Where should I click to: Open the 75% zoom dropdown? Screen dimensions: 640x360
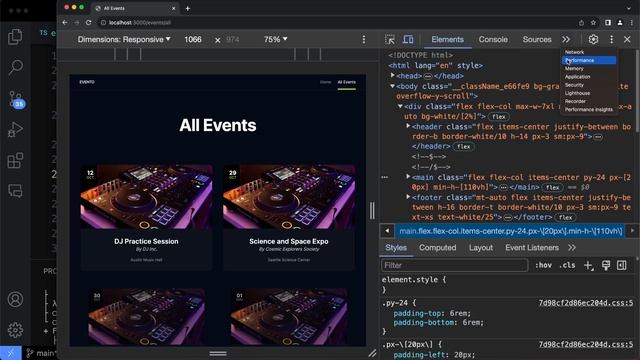click(276, 40)
